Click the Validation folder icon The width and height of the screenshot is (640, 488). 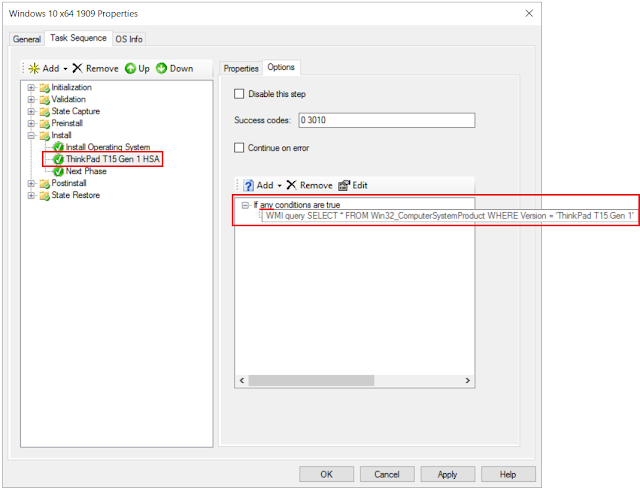(44, 99)
